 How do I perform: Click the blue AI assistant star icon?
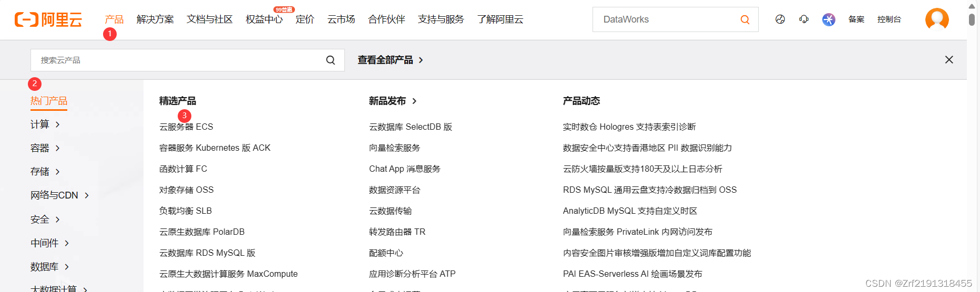829,19
